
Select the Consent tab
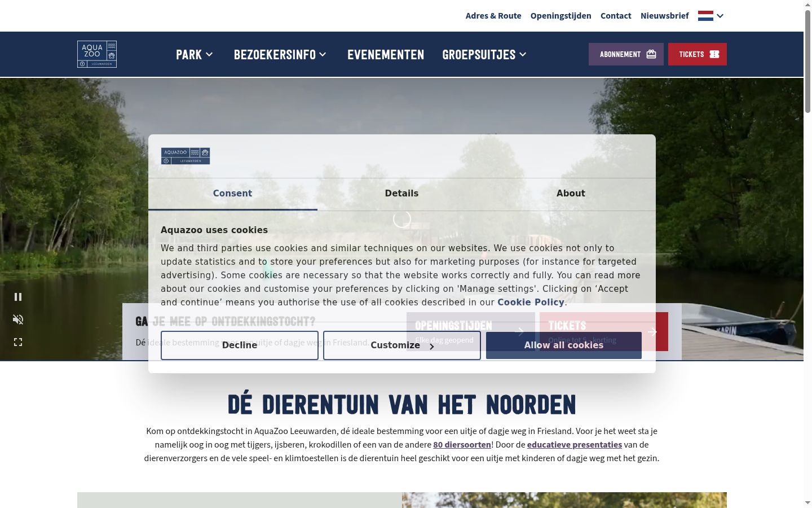[x=233, y=194]
